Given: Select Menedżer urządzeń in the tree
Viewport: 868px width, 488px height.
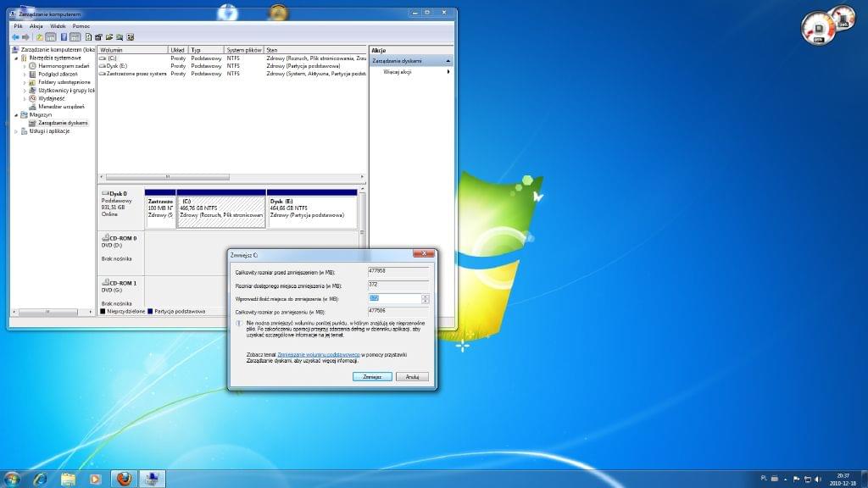Looking at the screenshot, I should 61,107.
